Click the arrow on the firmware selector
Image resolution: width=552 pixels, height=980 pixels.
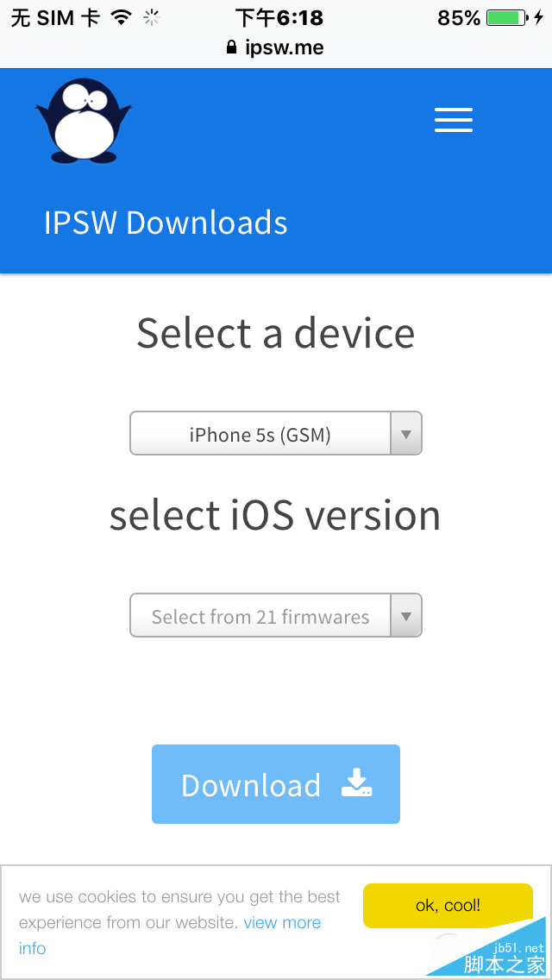pos(406,616)
